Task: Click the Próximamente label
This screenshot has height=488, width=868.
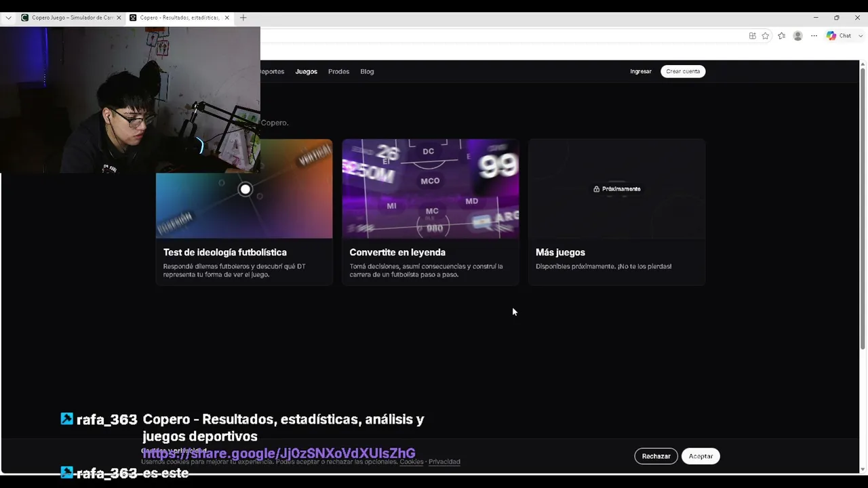Action: click(x=621, y=189)
